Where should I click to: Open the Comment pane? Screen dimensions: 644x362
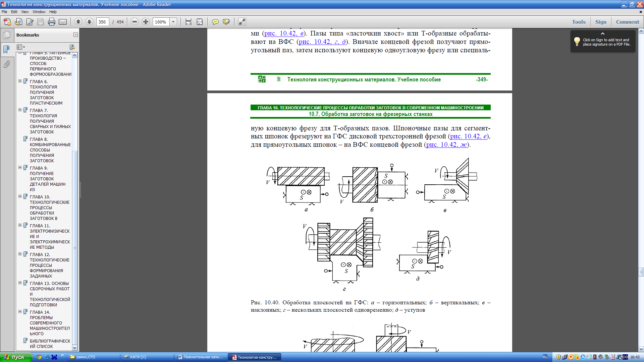coord(628,22)
